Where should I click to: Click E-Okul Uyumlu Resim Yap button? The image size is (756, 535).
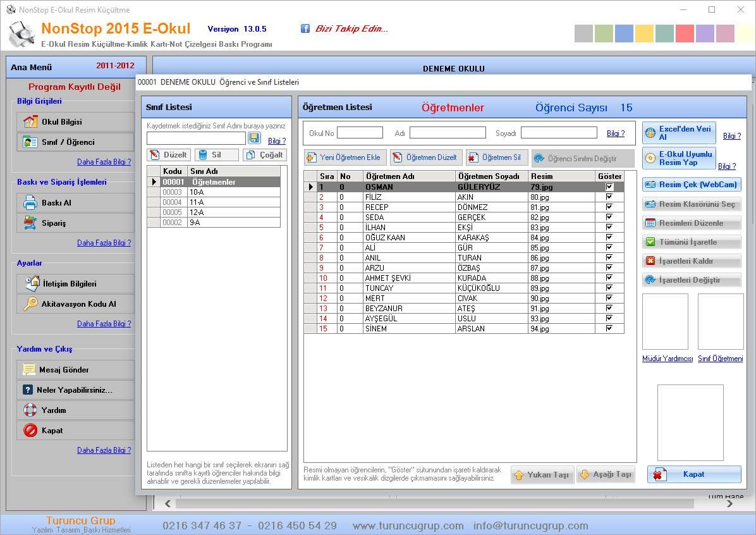(x=679, y=158)
